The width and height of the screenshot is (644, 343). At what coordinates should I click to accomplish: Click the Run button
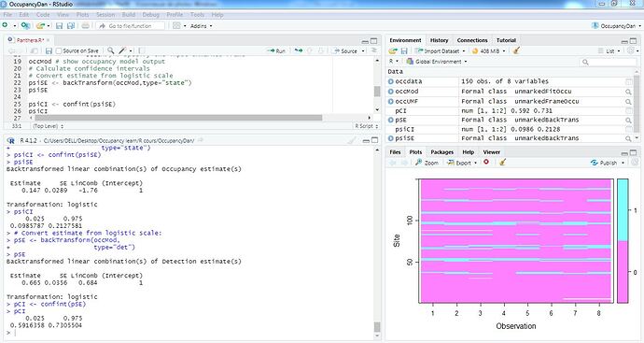[276, 50]
